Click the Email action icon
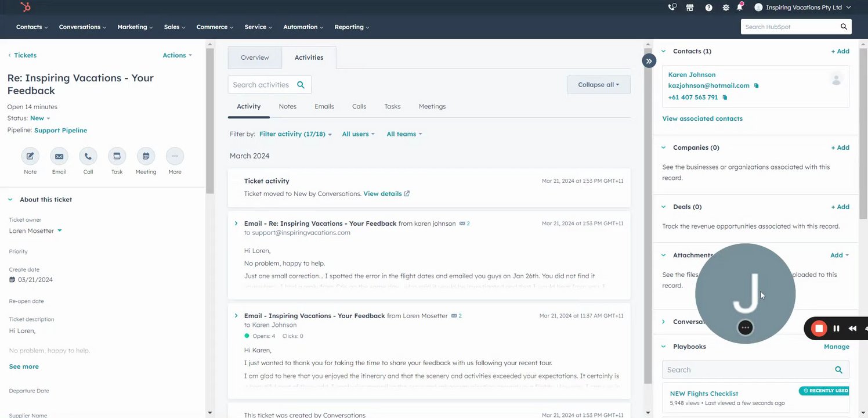This screenshot has width=868, height=418. (59, 156)
